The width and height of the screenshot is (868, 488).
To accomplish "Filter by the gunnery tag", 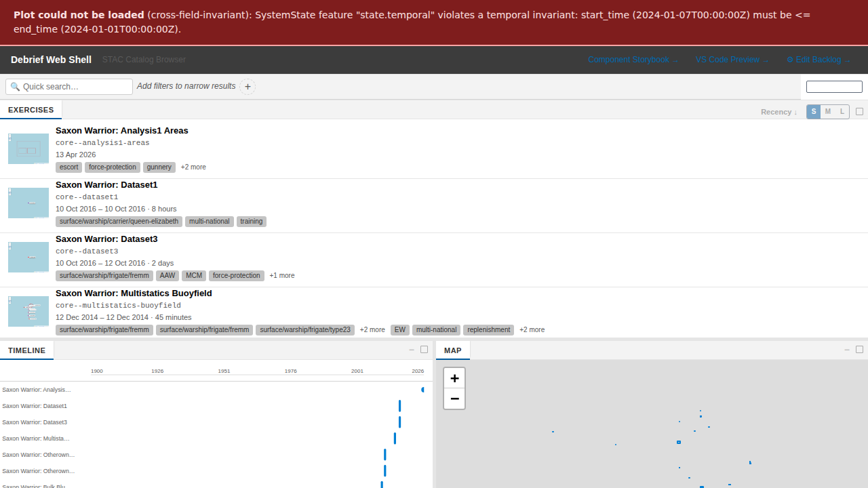I will click(x=159, y=167).
